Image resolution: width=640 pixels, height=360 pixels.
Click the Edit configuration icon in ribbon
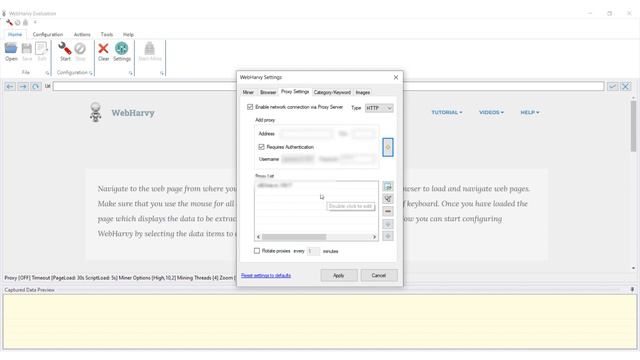pos(41,49)
